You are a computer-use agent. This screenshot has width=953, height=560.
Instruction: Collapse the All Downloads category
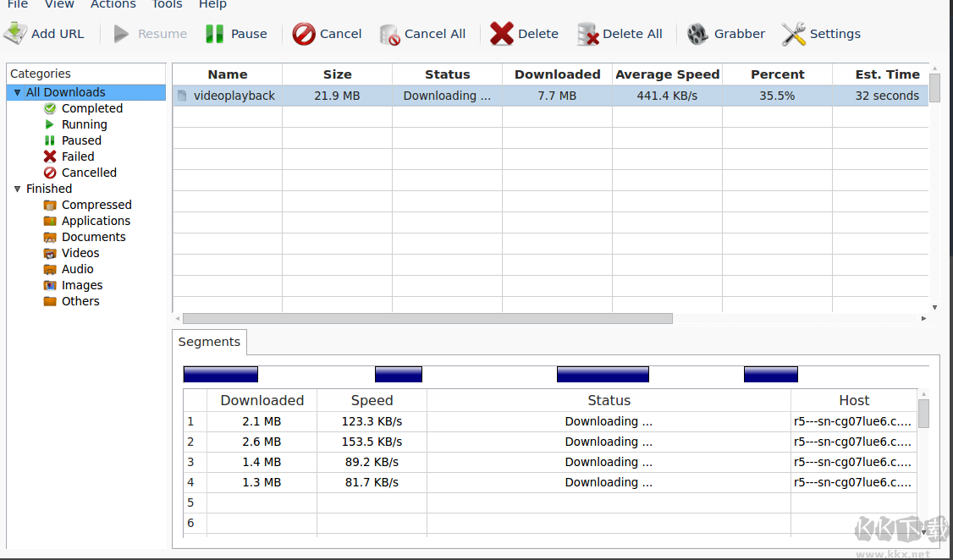pos(16,91)
